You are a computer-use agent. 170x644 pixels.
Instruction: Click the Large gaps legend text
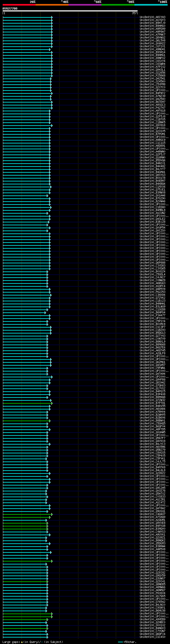click(33, 642)
